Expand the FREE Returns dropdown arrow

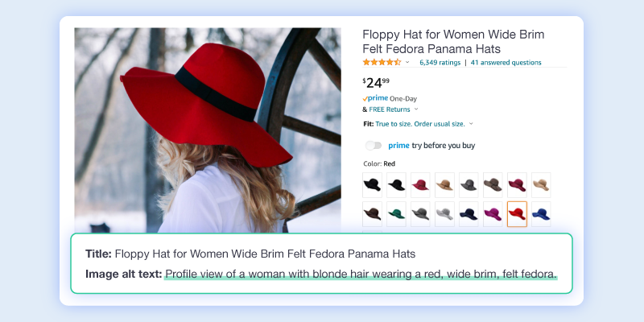click(416, 109)
